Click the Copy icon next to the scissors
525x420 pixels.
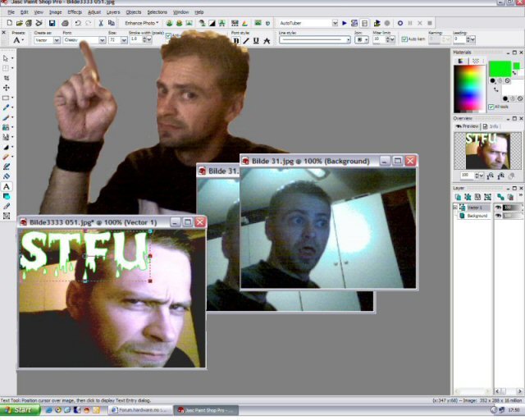pyautogui.click(x=112, y=23)
